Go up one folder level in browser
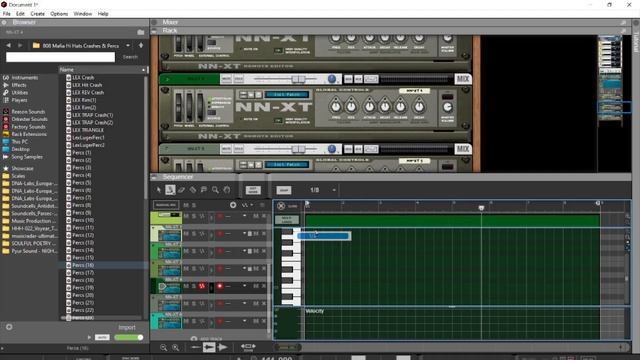The height and width of the screenshot is (360, 640). (141, 45)
